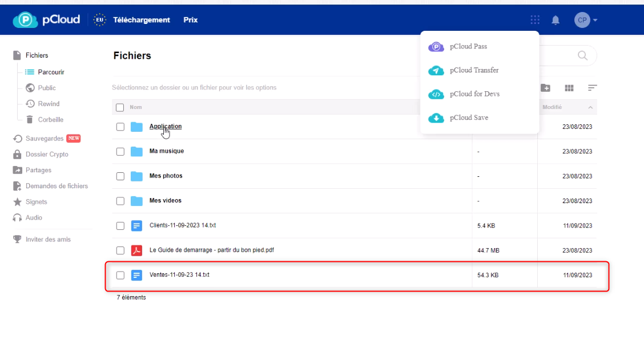Click the Corbeille trash icon

tap(30, 119)
